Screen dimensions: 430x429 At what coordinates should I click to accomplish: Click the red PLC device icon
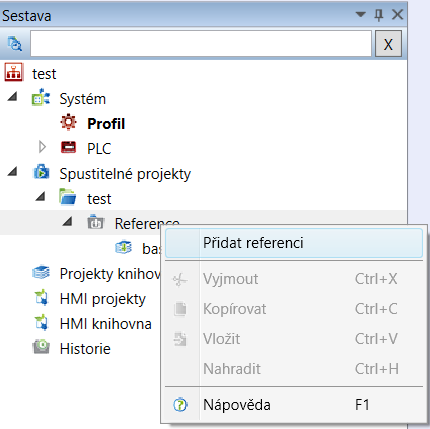tap(69, 147)
